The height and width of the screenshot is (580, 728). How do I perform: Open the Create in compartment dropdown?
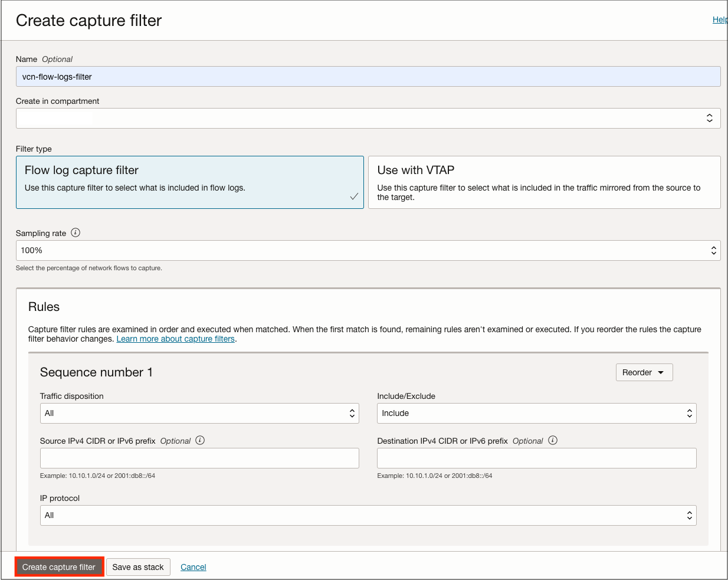coord(368,118)
